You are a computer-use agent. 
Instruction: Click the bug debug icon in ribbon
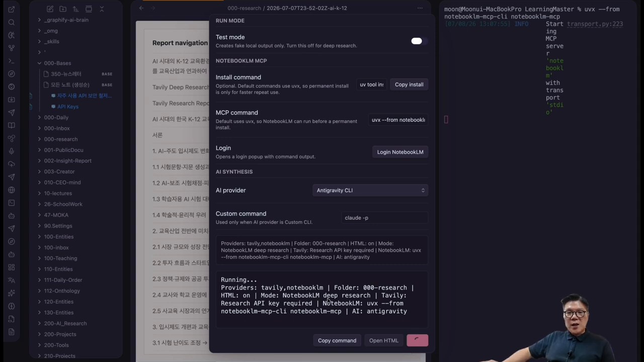tap(12, 35)
